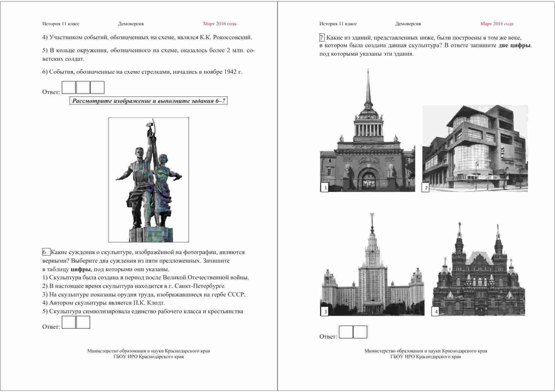The width and height of the screenshot is (555, 392).
Task: Click the boxed italic instruction 'Рассмотрите изображение'
Action: (x=148, y=101)
